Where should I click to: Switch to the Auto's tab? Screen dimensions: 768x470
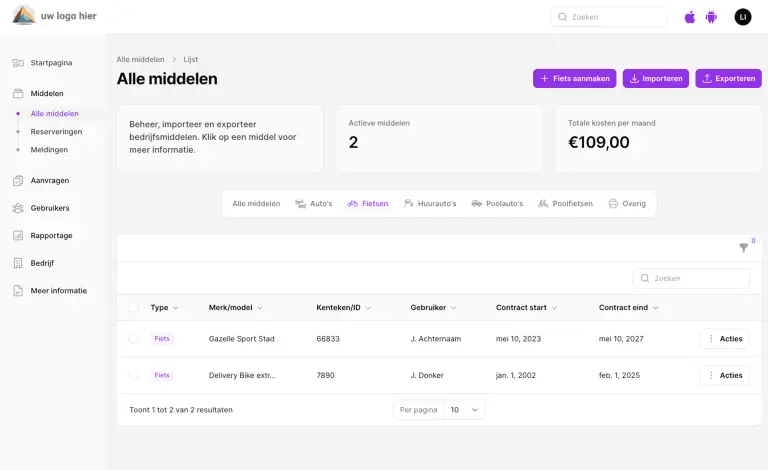(x=314, y=204)
